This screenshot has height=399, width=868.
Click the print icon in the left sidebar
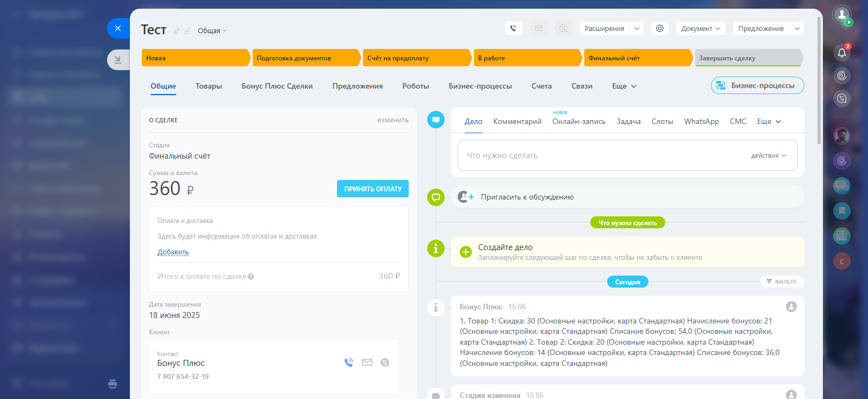(x=113, y=384)
